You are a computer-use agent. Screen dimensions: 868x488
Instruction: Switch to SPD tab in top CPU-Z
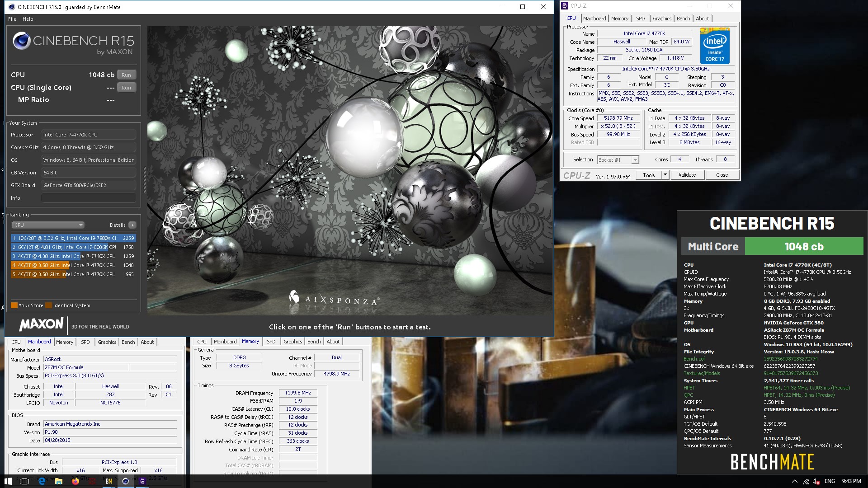coord(640,19)
